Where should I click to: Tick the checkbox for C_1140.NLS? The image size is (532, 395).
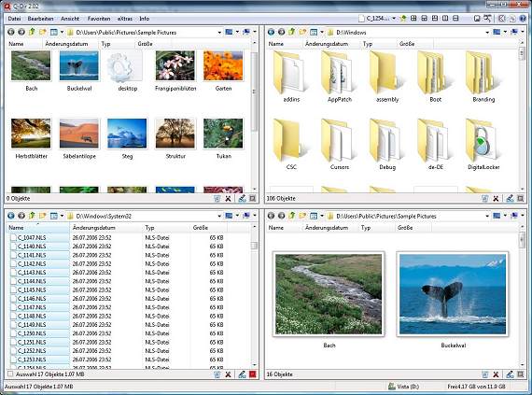(x=13, y=247)
